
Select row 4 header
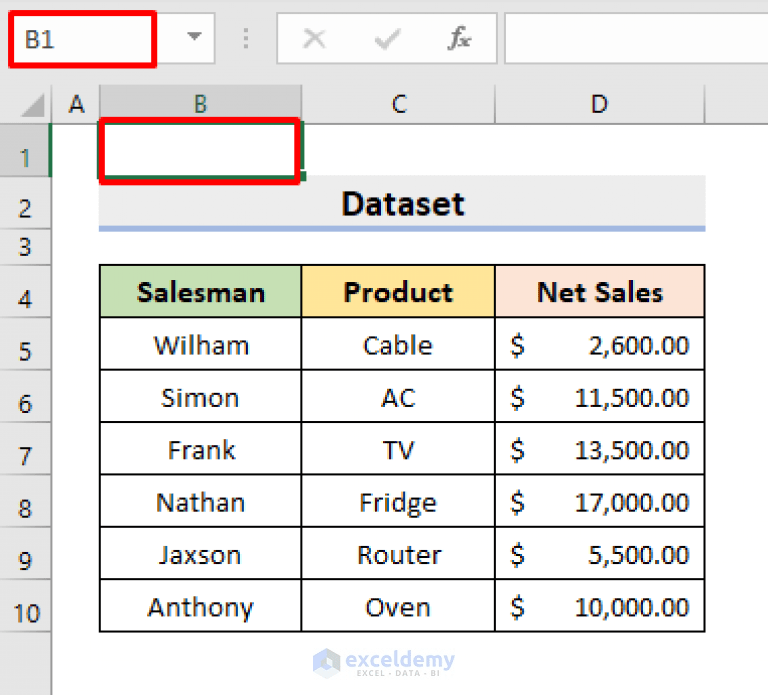click(x=25, y=292)
